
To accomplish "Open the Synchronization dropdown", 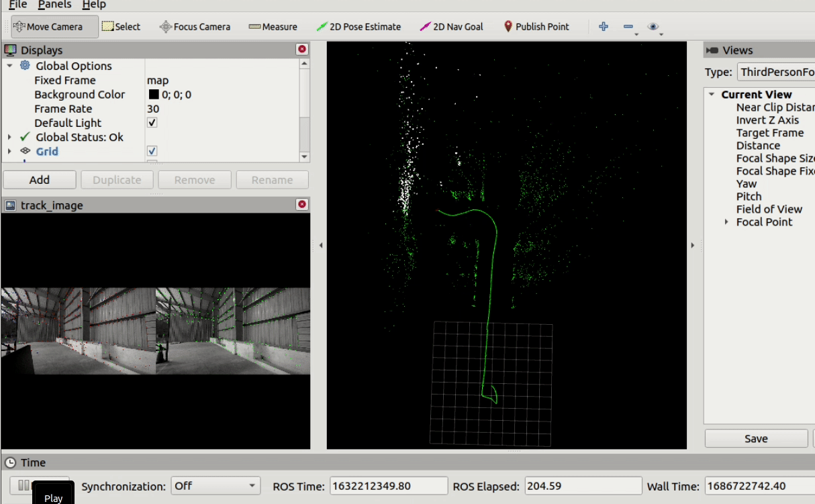I will 215,486.
